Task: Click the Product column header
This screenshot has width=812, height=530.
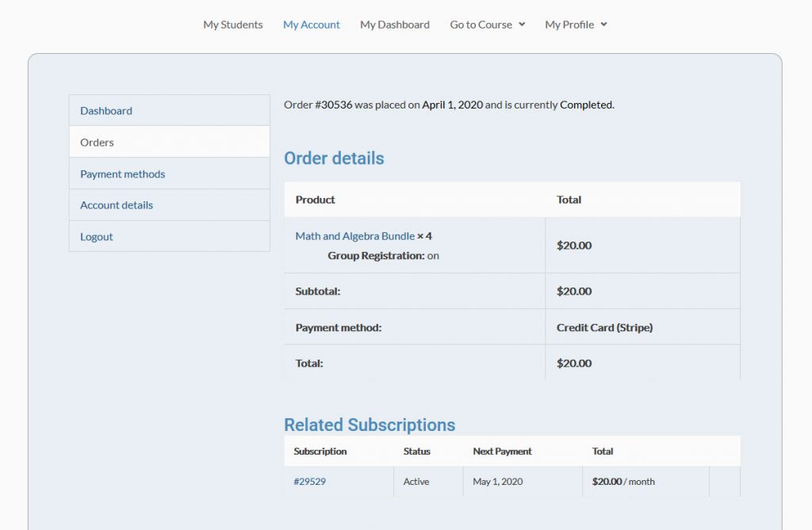Action: point(315,200)
